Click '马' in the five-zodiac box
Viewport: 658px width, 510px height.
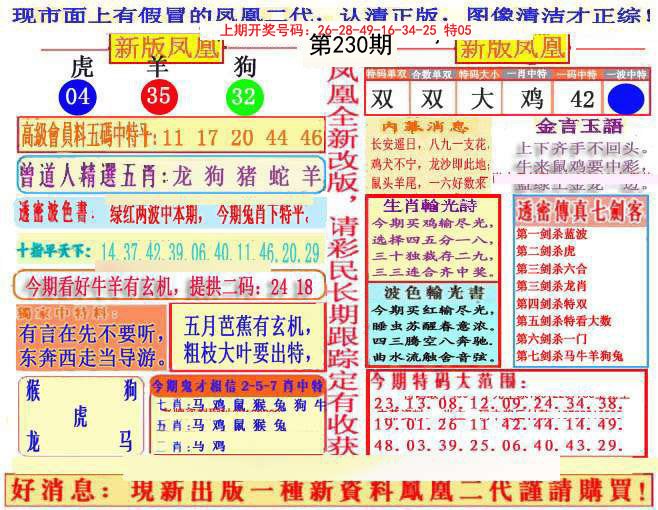(x=125, y=441)
